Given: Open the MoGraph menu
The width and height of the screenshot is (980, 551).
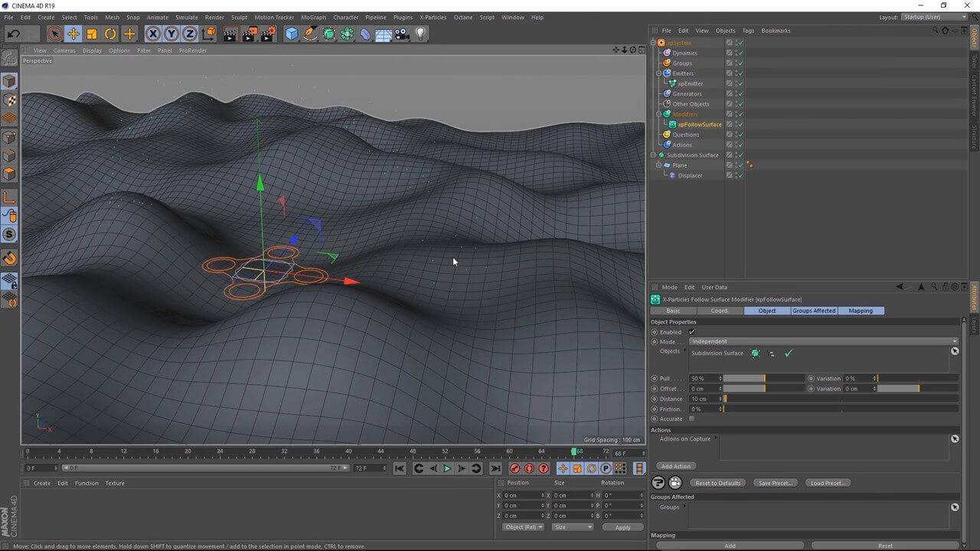Looking at the screenshot, I should click(x=312, y=17).
